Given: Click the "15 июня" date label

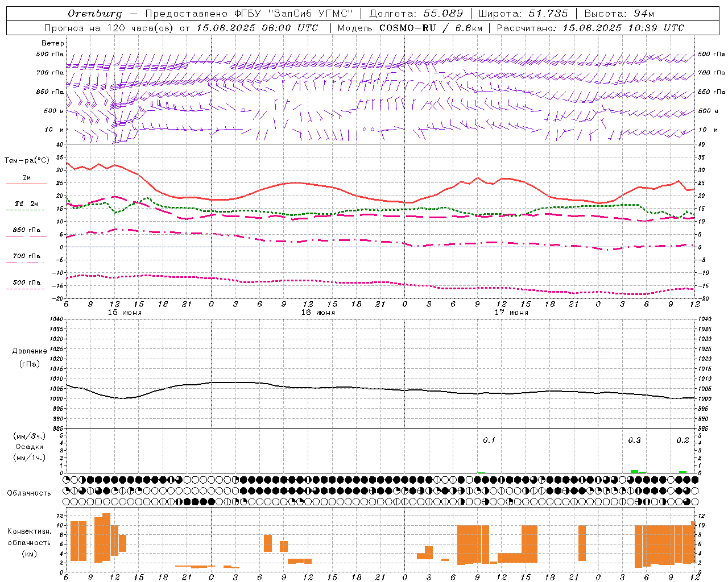Looking at the screenshot, I should (125, 312).
